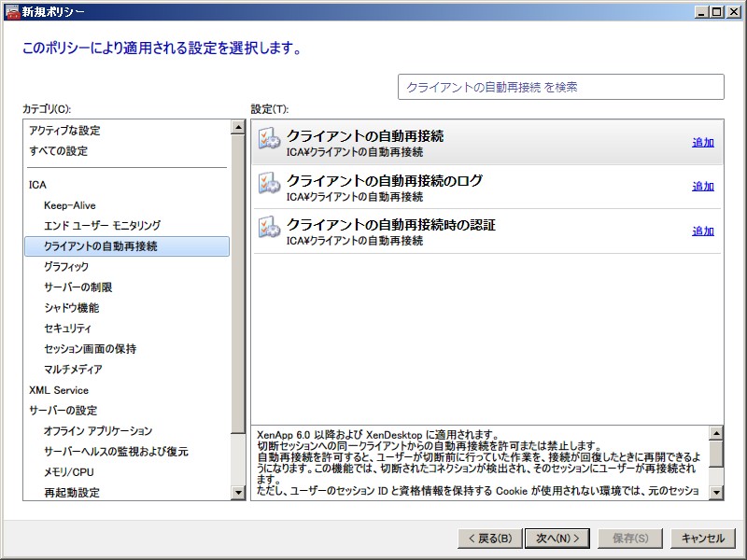Click the 新規ポリシー title bar icon
Viewport: 747px width, 560px height.
coord(11,11)
